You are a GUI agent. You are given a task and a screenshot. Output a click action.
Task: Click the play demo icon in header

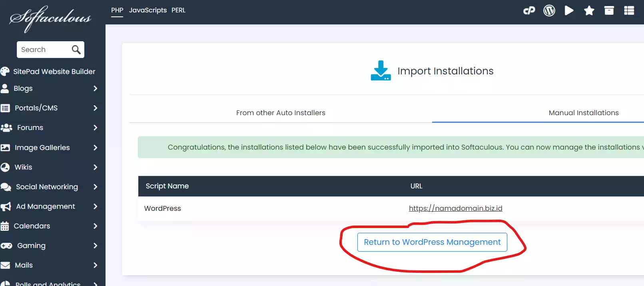point(569,10)
